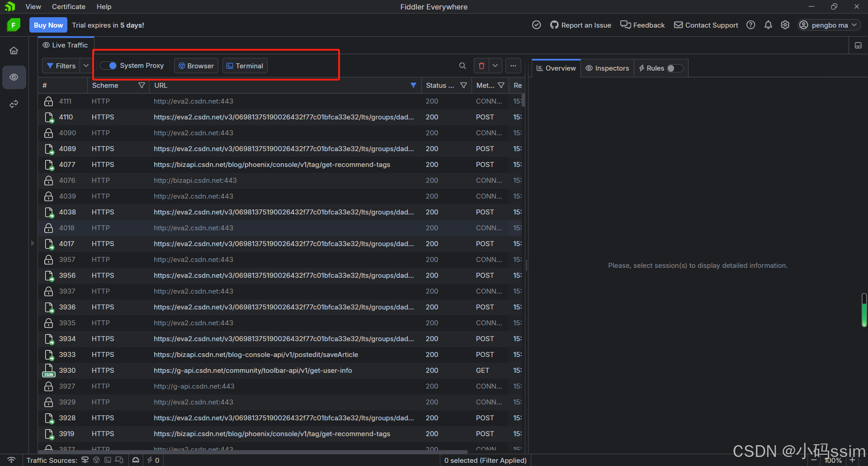Select session 4076 bizapi.csdn.net:443 row
The height and width of the screenshot is (466, 868).
click(280, 181)
